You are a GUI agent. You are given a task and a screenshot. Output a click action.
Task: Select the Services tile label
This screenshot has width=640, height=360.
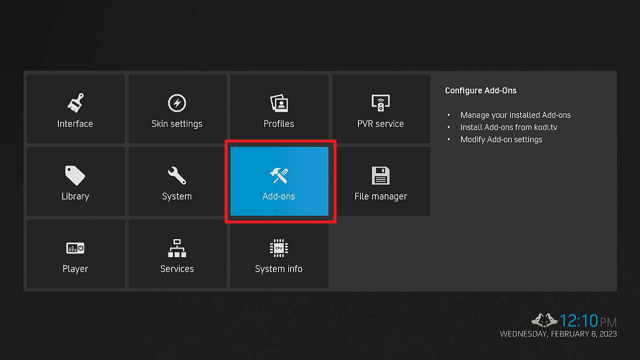[177, 269]
